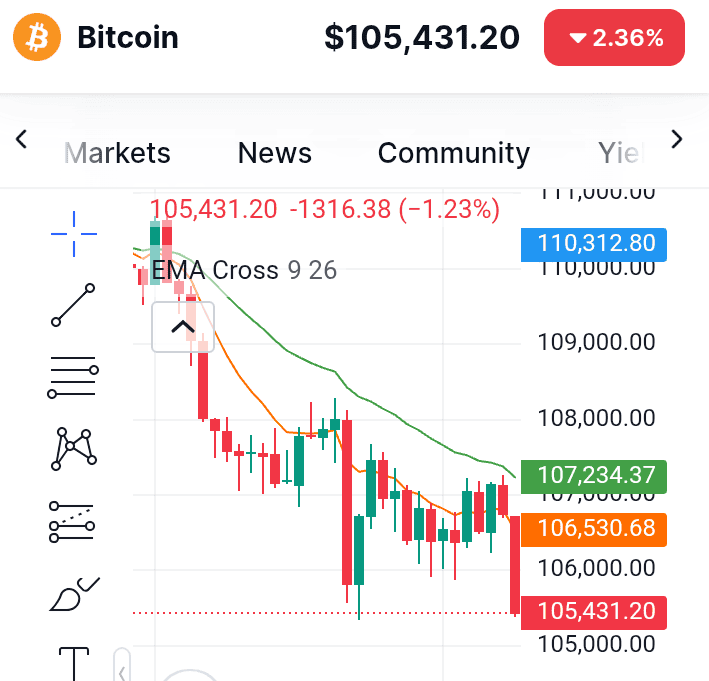
Task: Click the EMA Cross indicator label
Action: [x=215, y=270]
